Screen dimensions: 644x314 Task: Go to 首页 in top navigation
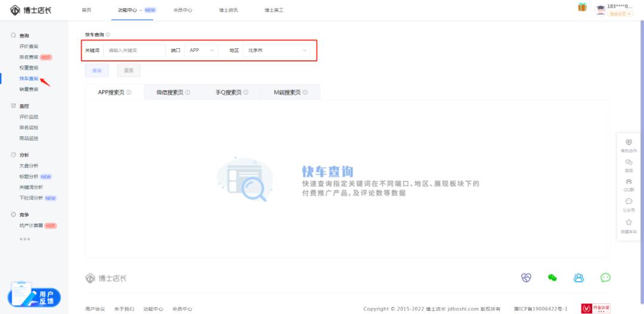(x=86, y=10)
